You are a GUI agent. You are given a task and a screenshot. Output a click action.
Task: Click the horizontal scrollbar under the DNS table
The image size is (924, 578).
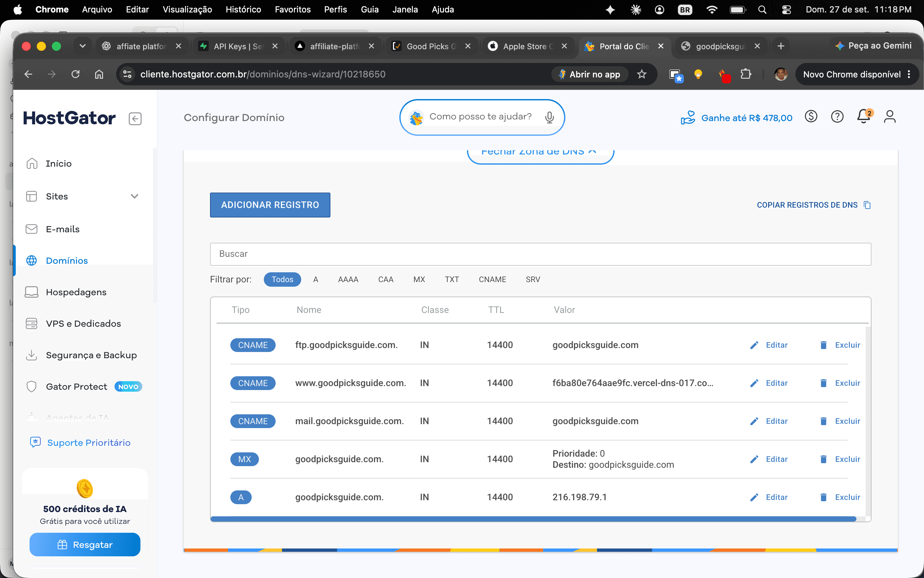click(x=533, y=519)
